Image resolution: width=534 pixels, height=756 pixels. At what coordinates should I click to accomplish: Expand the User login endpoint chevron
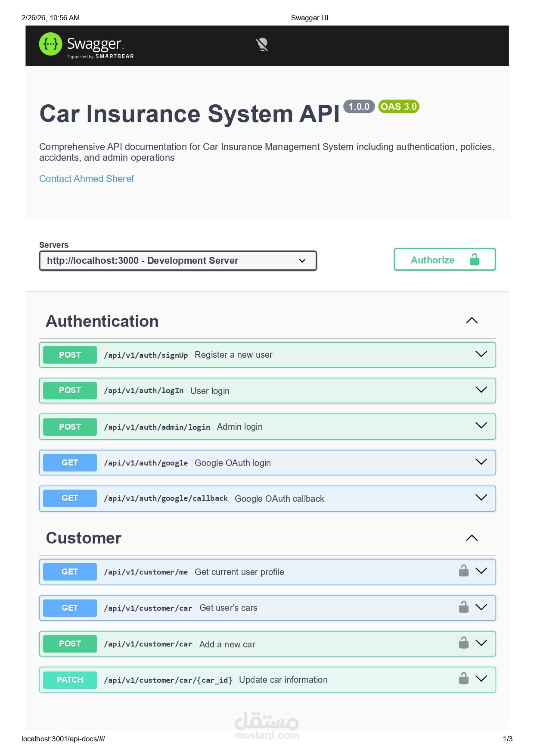point(481,390)
